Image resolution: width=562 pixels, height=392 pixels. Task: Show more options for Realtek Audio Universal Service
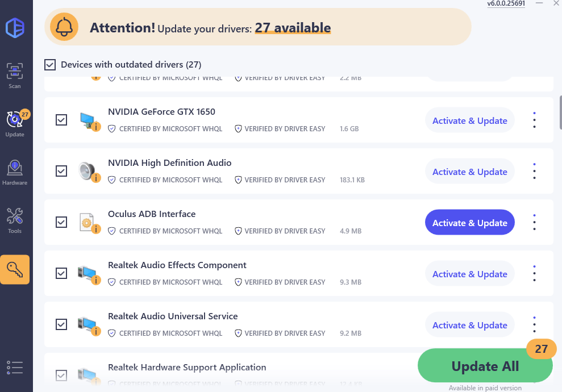[x=534, y=325]
